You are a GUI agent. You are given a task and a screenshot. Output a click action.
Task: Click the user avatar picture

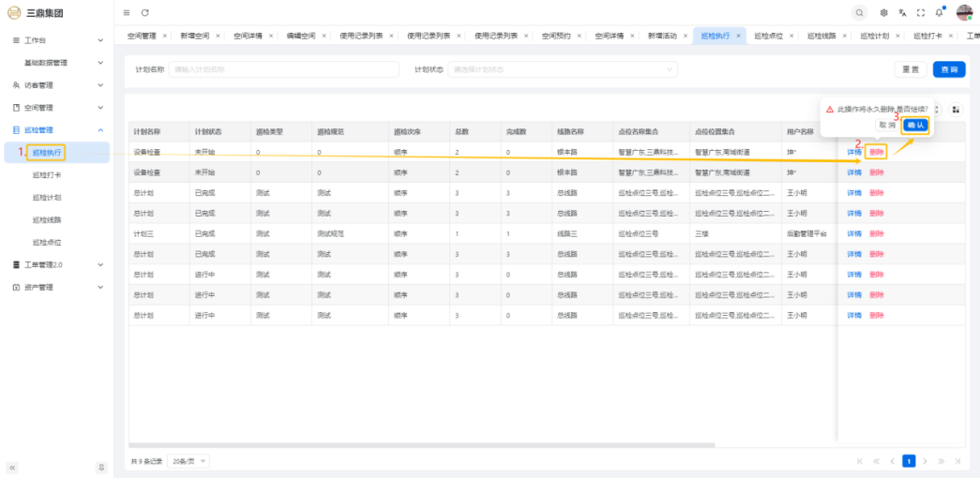click(x=964, y=12)
